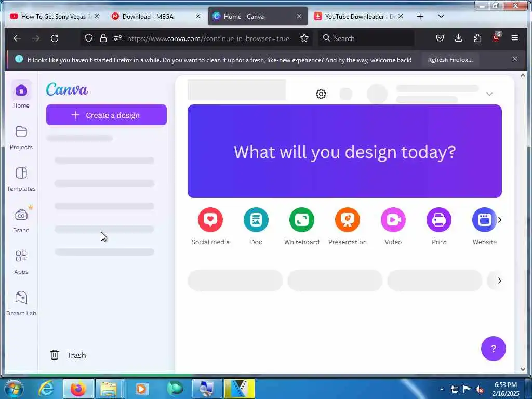Switch to the Download - MEGA tab
This screenshot has height=399, width=532.
pyautogui.click(x=148, y=16)
